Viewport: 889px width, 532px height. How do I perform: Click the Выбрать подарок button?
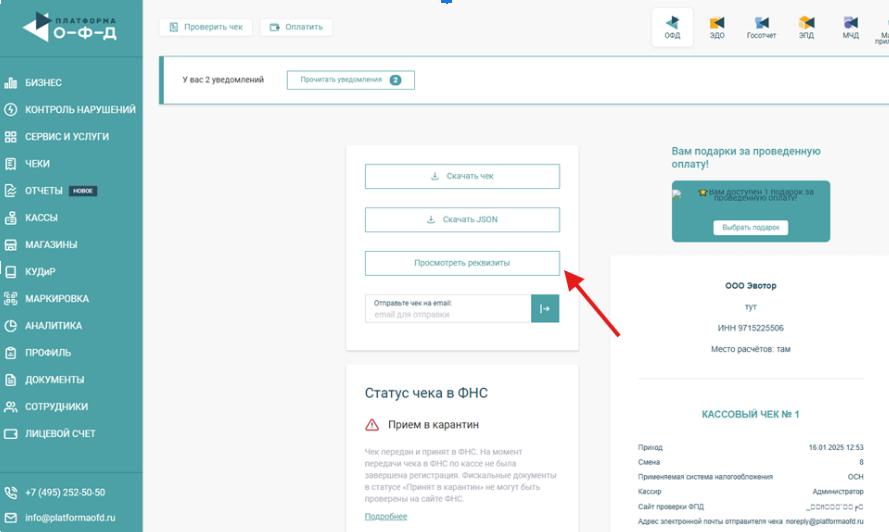751,227
